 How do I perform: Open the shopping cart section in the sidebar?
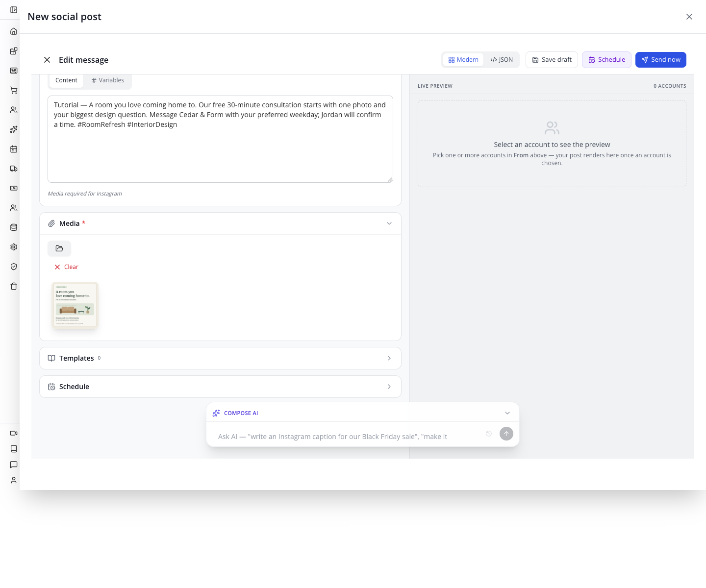(14, 90)
